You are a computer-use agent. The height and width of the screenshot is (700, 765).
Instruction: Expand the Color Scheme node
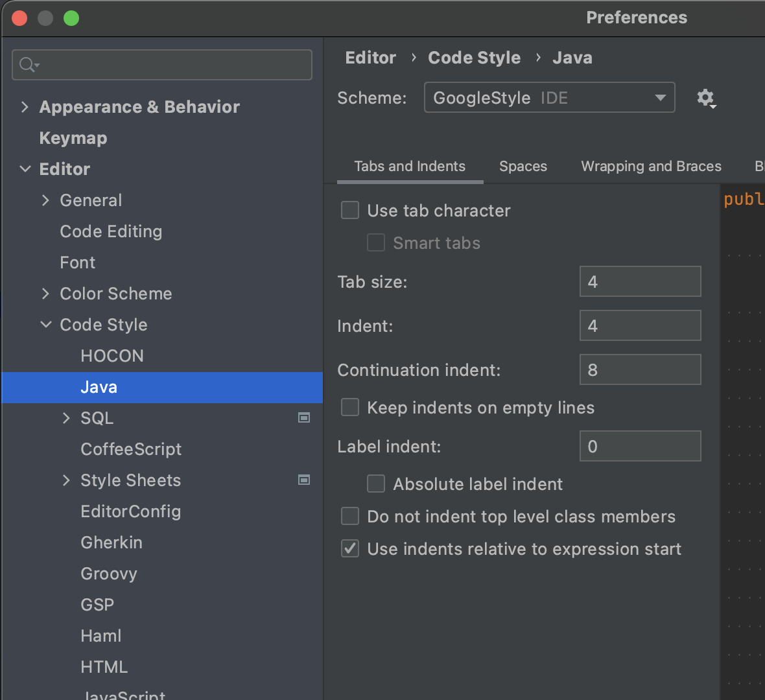click(45, 294)
